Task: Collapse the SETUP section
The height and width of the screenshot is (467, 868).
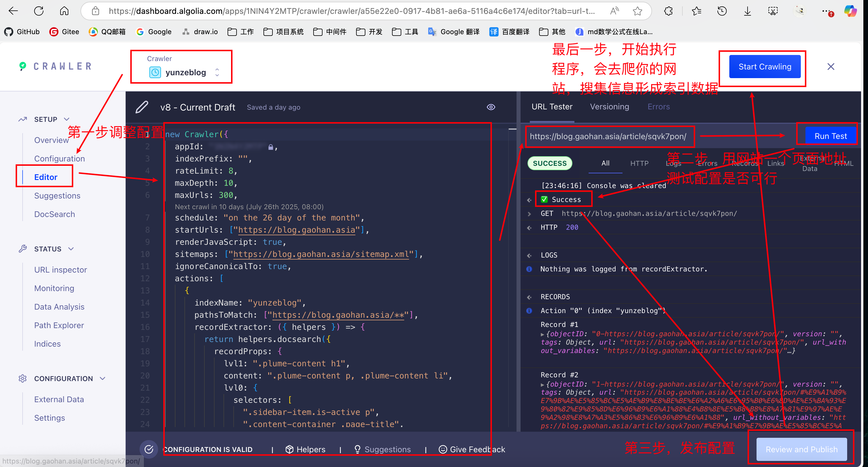Action: pos(67,119)
